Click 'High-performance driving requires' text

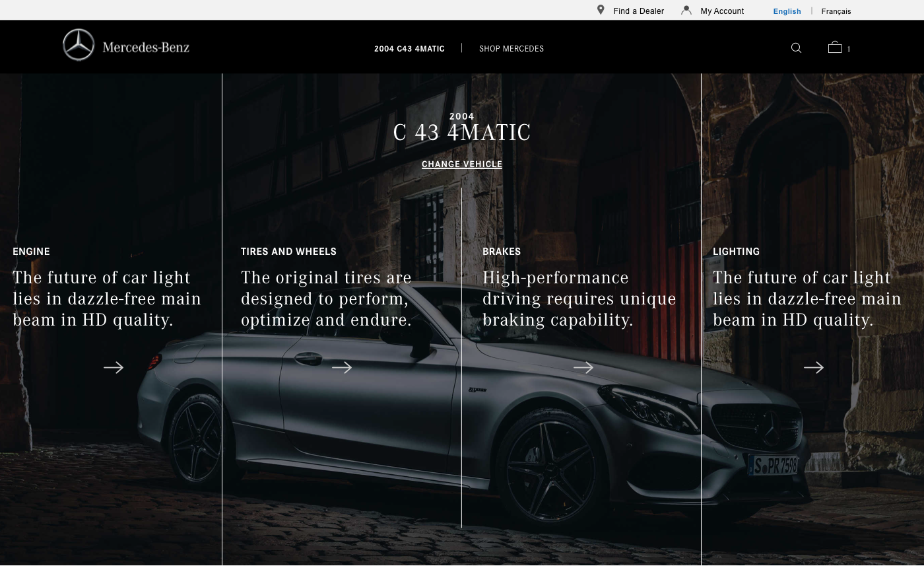579,299
